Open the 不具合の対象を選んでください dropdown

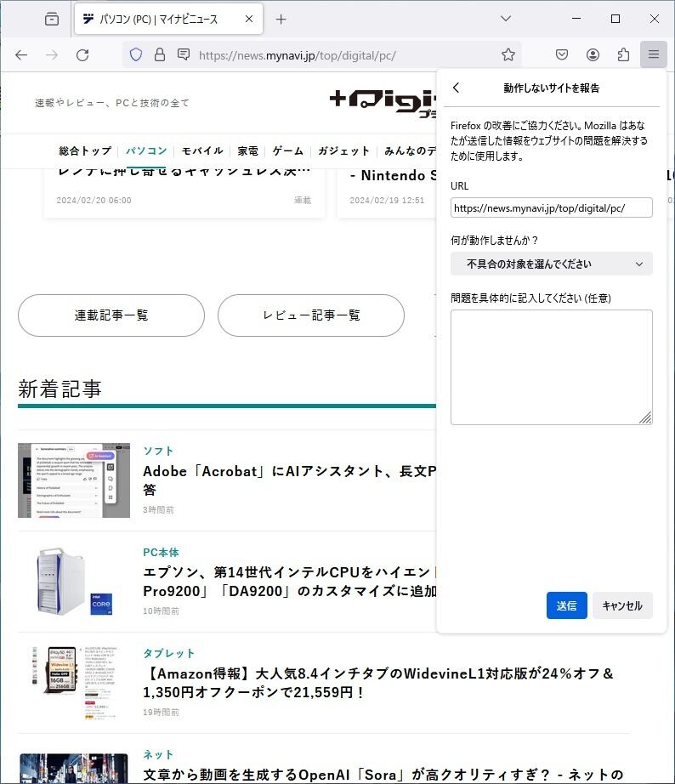click(551, 264)
